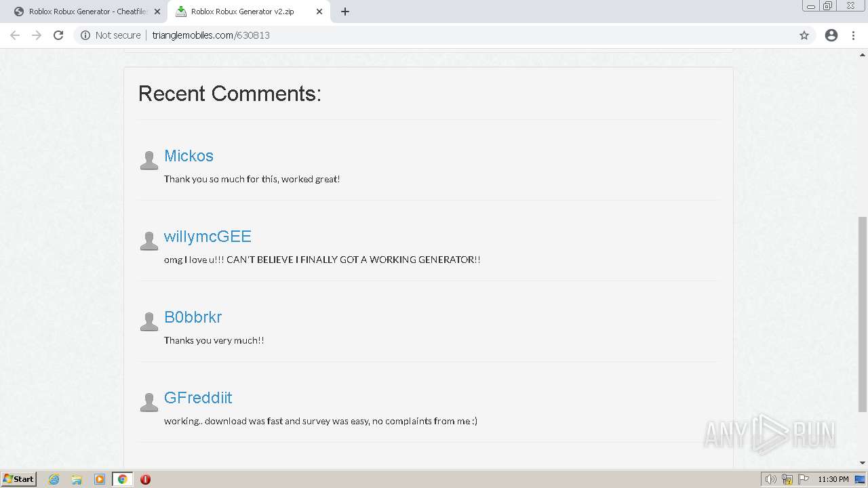Click the 11:30 PM clock
Viewport: 868px width, 488px height.
pyautogui.click(x=833, y=479)
